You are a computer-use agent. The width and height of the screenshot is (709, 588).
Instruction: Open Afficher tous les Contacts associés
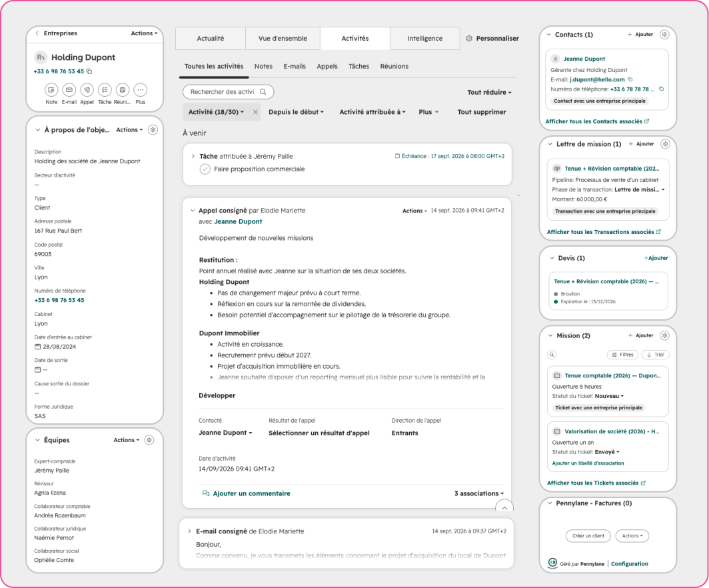pos(597,121)
